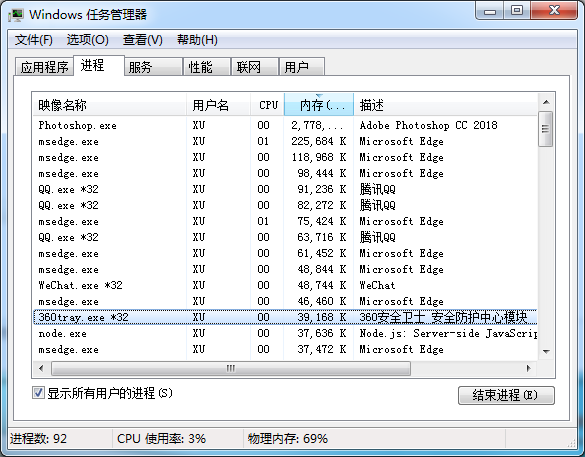Click the Task Manager title bar icon

coord(16,15)
